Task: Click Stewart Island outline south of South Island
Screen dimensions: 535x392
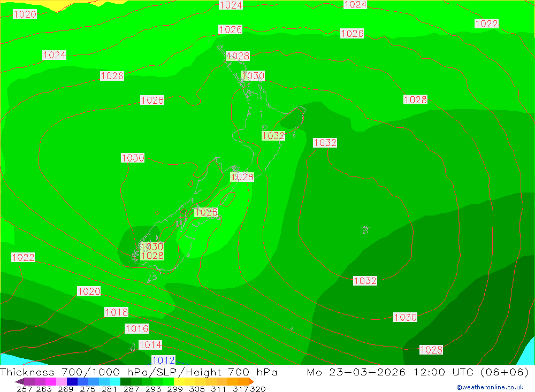Action: coord(152,276)
